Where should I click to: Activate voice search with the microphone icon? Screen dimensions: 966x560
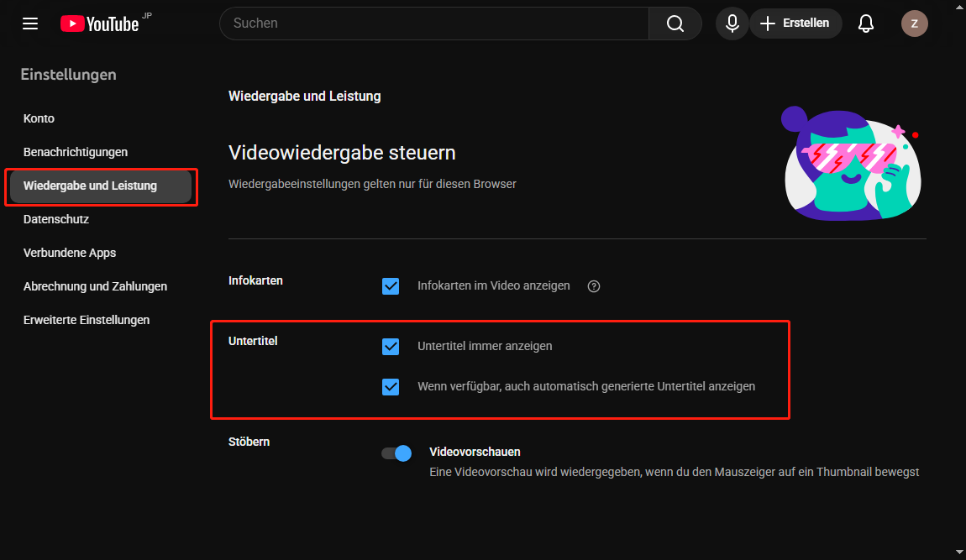point(731,23)
